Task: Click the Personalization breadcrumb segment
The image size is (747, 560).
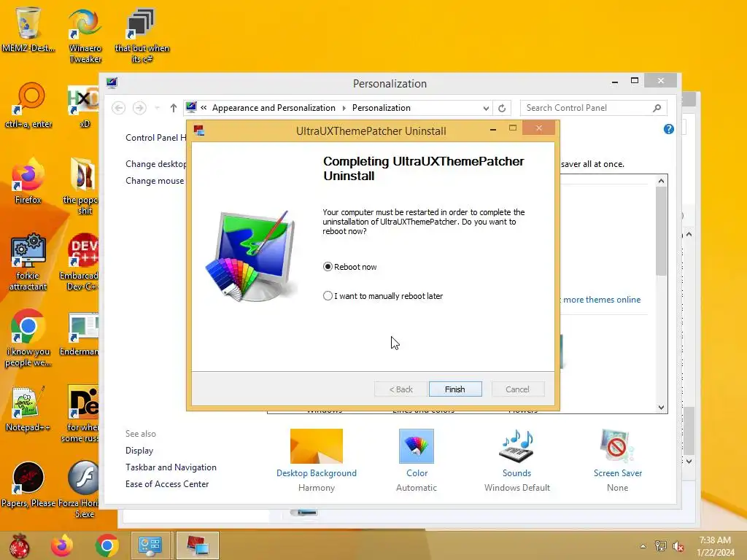Action: pos(381,108)
